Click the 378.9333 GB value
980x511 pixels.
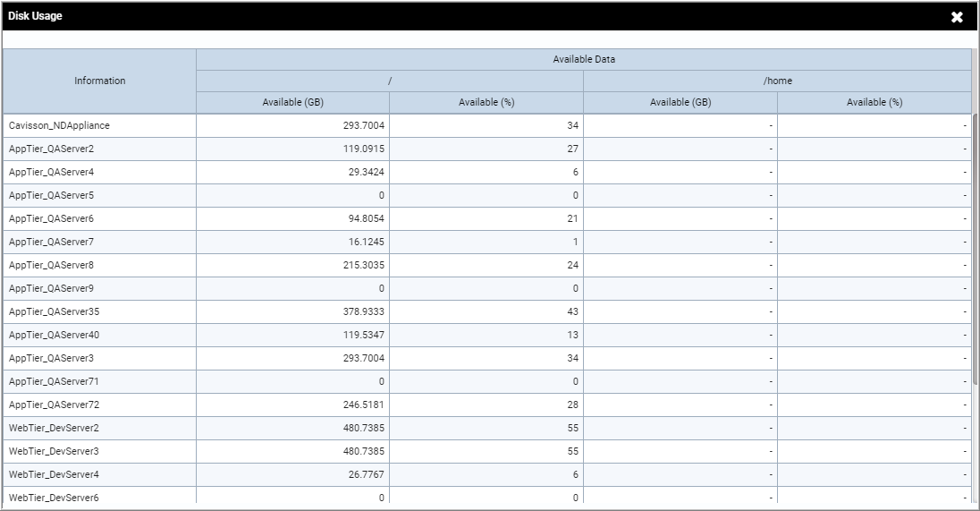tap(364, 311)
